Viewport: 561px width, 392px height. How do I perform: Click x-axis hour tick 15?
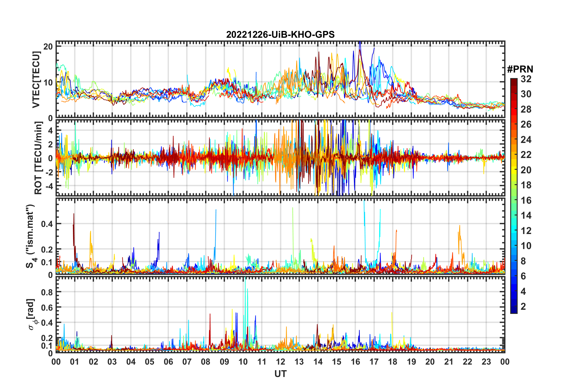click(337, 362)
